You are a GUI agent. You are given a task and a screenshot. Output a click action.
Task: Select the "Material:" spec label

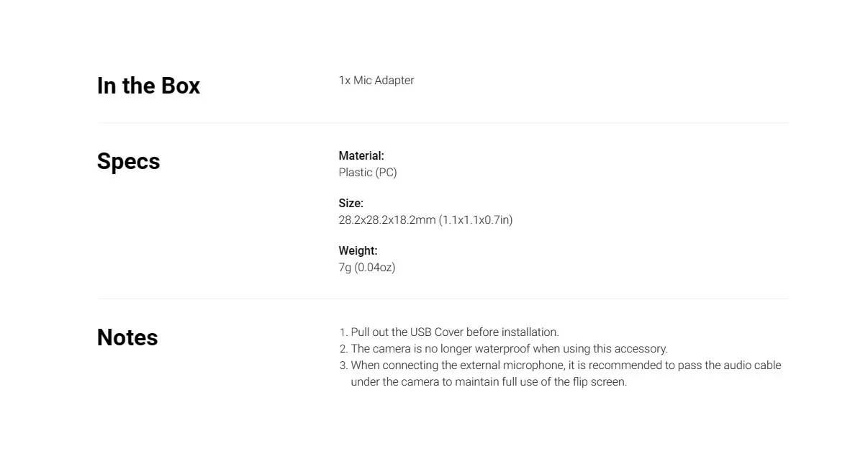click(361, 155)
